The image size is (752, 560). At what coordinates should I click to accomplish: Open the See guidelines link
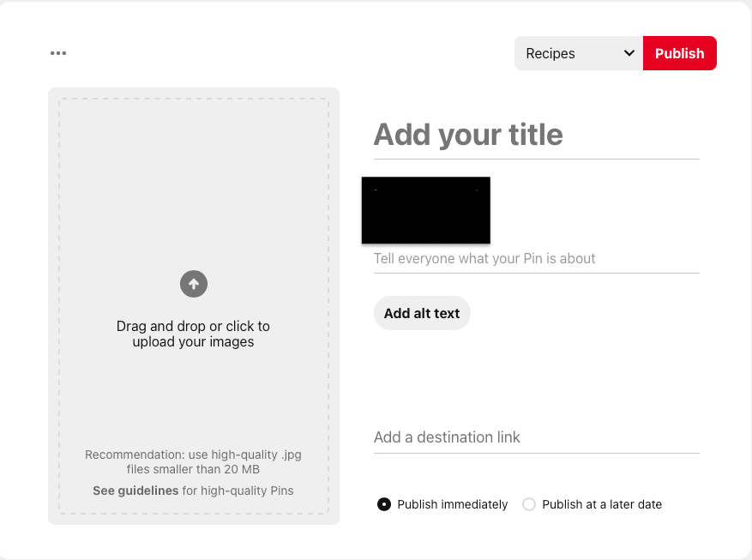(x=135, y=491)
